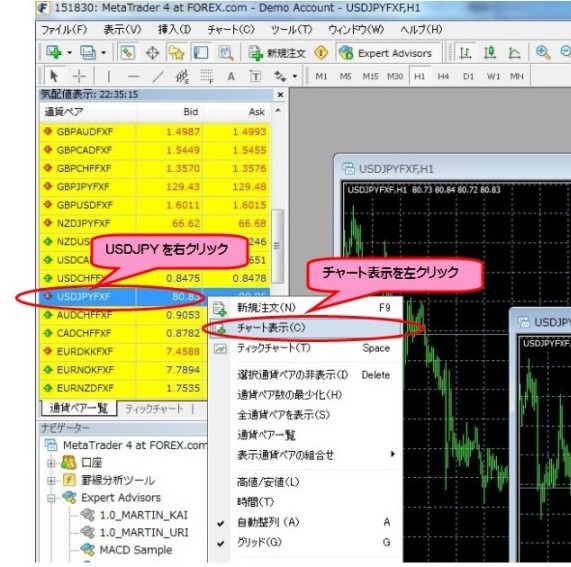Image resolution: width=571 pixels, height=567 pixels.
Task: Click the 新規注文 new order button
Action: click(277, 53)
